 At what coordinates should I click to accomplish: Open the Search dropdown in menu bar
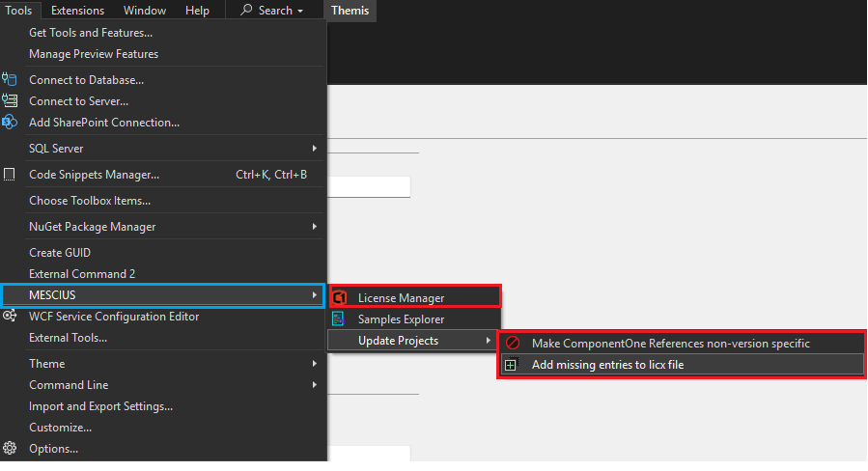[x=271, y=11]
